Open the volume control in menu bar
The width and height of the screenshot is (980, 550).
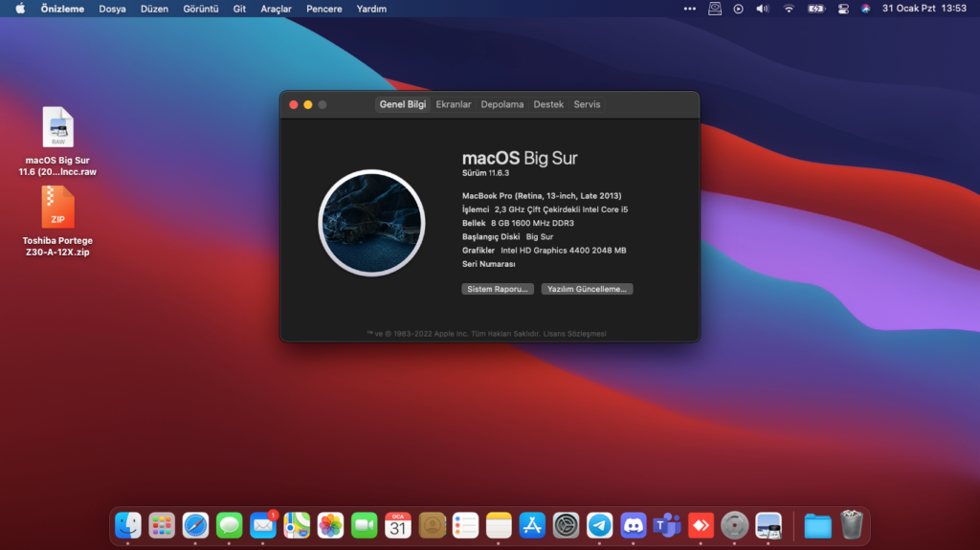coord(763,9)
